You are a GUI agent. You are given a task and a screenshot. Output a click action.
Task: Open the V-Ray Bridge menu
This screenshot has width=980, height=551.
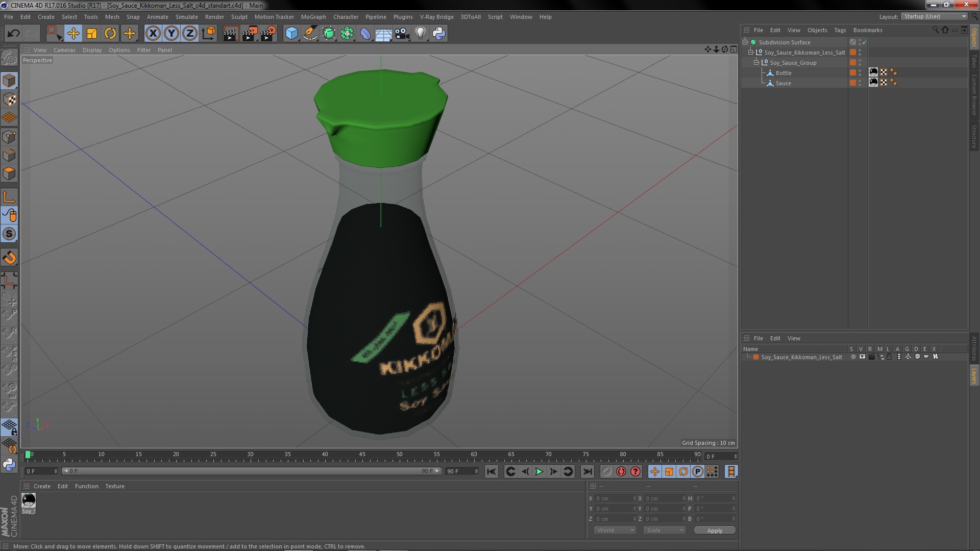click(x=436, y=17)
